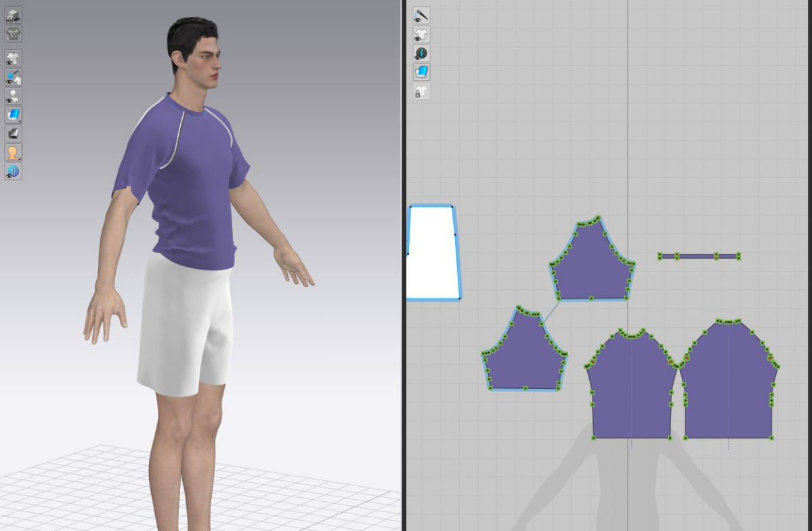Select the thin purple neckband strip pattern
This screenshot has width=812, height=531.
[698, 256]
